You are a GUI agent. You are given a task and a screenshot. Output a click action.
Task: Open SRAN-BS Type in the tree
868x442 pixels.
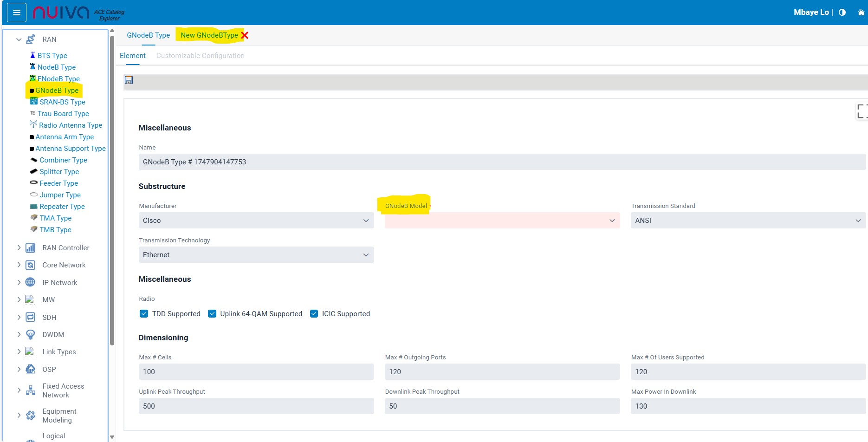(62, 102)
